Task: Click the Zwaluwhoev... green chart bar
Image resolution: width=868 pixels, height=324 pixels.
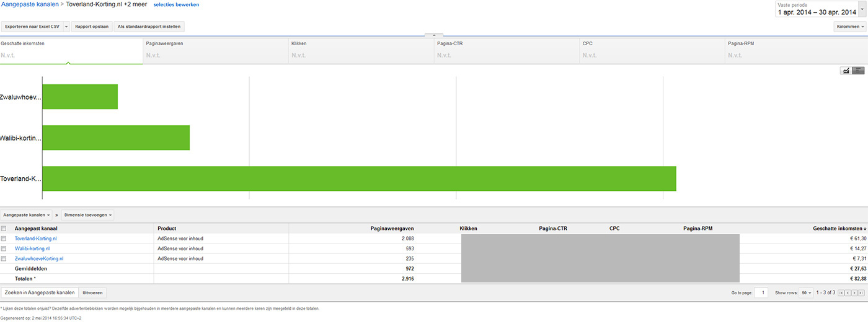Action: (80, 97)
